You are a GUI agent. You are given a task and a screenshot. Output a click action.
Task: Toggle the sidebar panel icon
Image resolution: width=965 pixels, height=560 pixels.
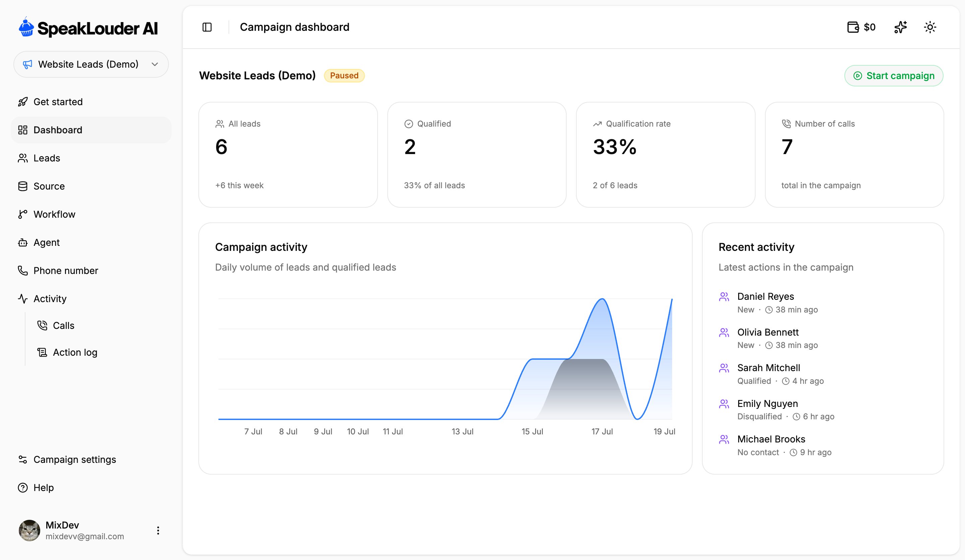[207, 27]
